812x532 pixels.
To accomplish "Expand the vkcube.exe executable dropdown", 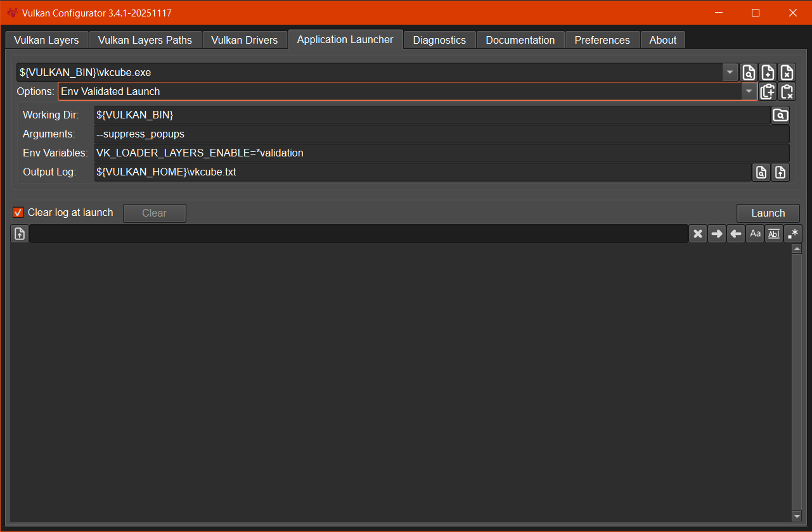I will tap(730, 72).
